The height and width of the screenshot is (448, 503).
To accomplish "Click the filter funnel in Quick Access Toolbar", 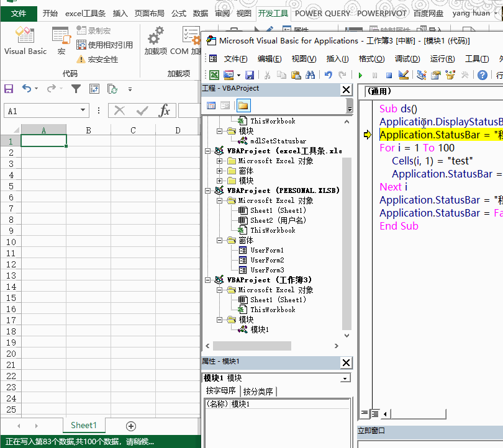I will click(76, 89).
